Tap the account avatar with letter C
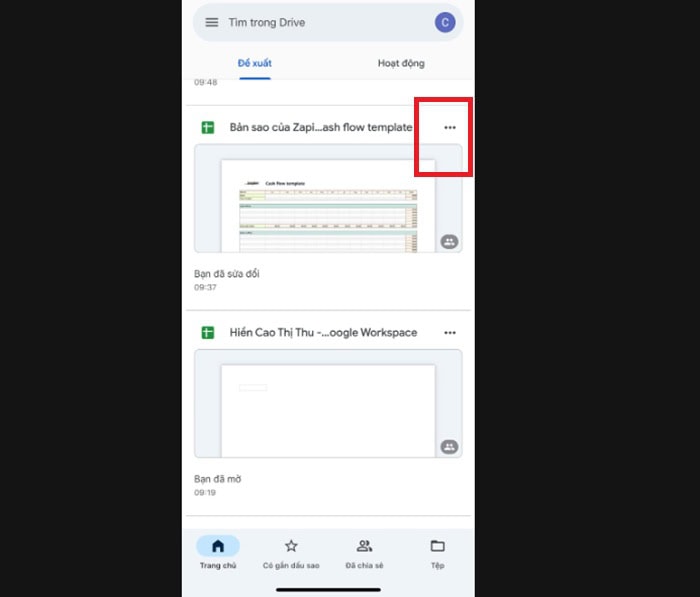 (x=445, y=22)
